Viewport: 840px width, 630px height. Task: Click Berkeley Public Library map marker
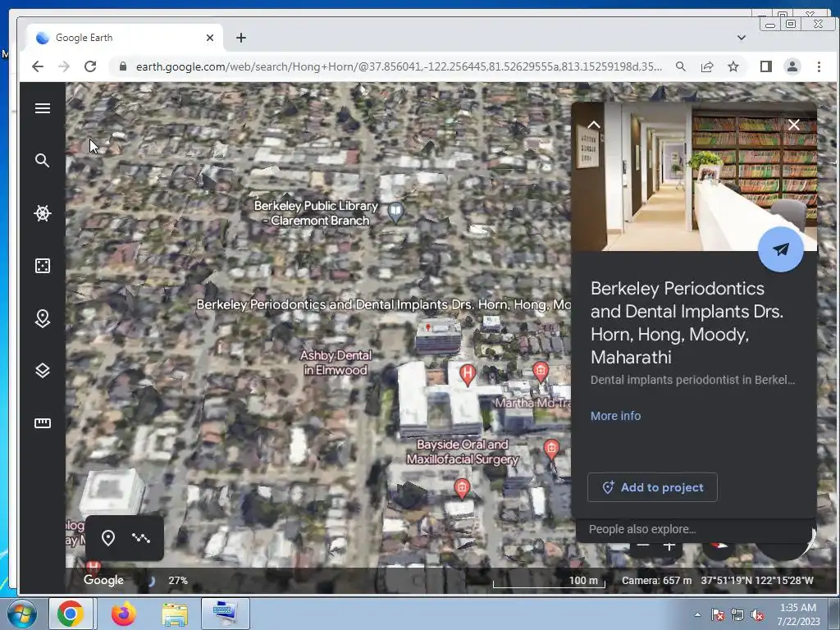396,212
